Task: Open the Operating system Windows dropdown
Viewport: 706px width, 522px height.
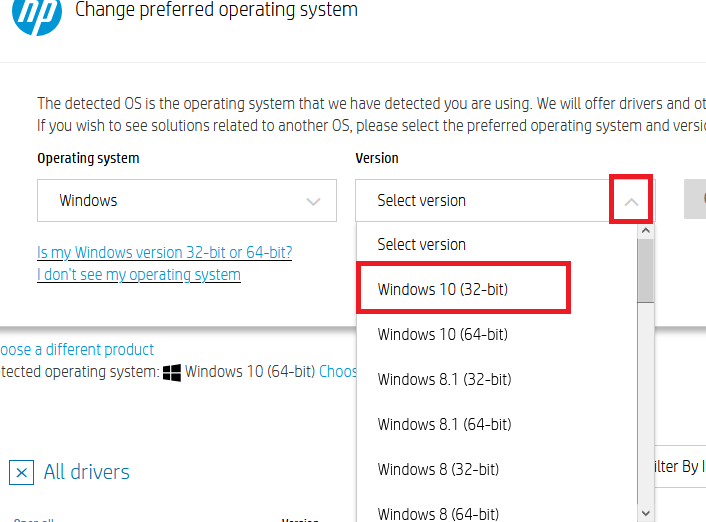Action: click(187, 200)
